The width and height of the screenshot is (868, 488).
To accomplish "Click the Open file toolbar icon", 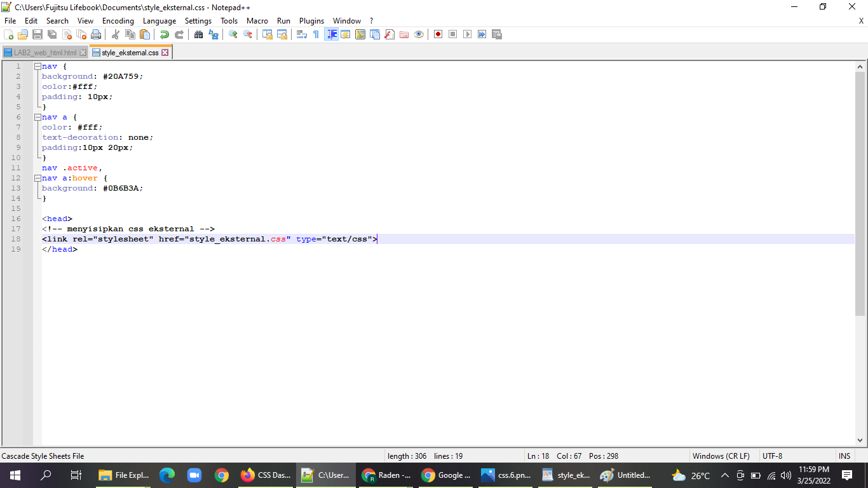I will [23, 34].
